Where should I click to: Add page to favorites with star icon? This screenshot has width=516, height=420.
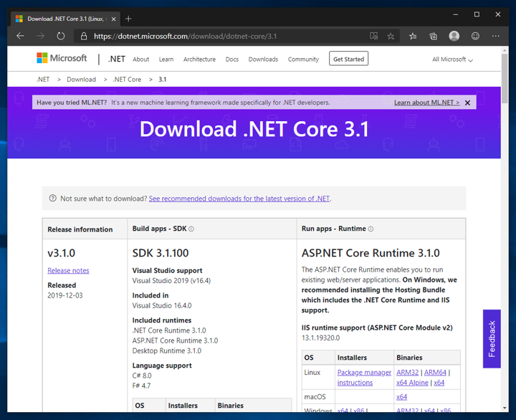391,37
